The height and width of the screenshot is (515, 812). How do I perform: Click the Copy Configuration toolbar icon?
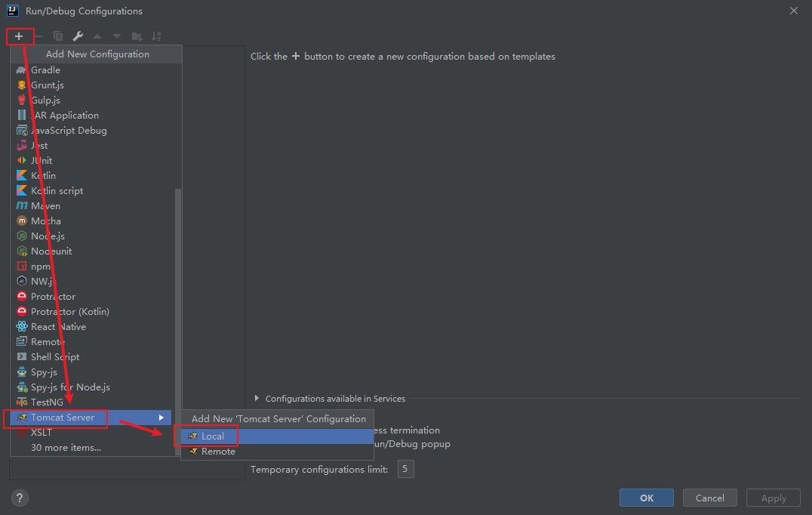[x=58, y=36]
